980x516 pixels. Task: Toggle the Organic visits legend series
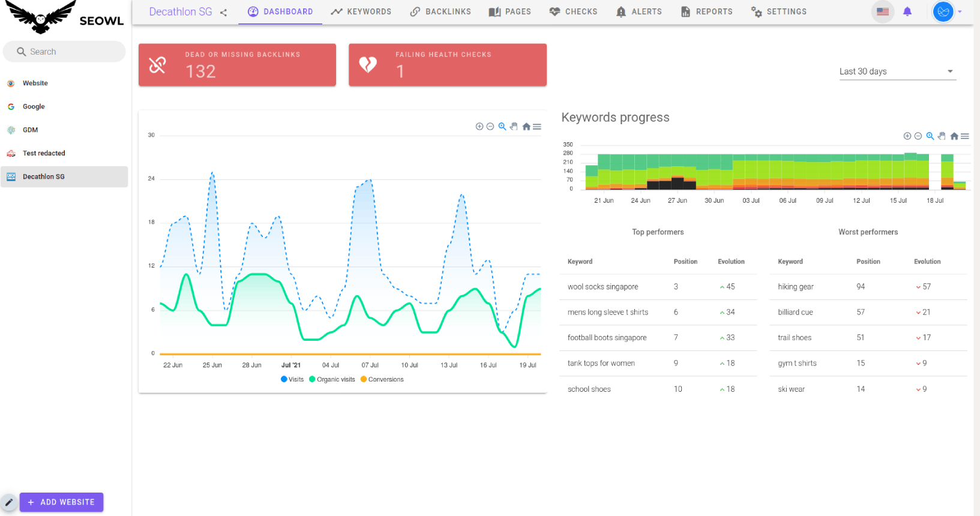coord(332,379)
